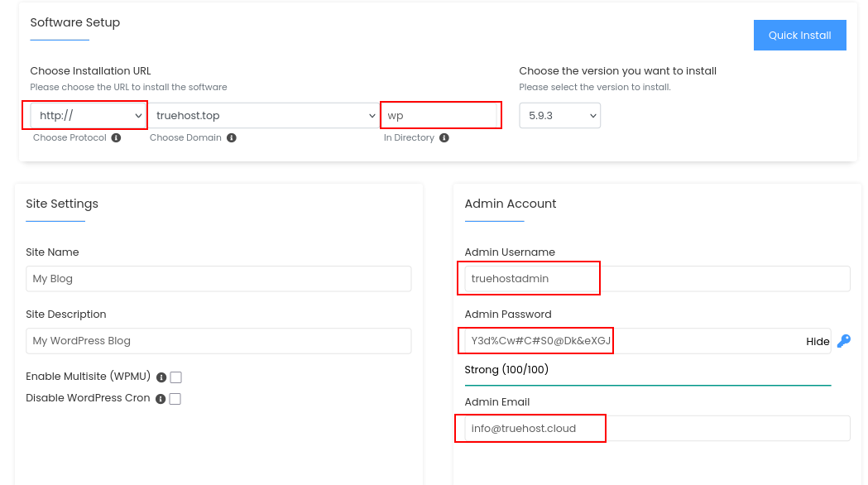This screenshot has width=868, height=485.
Task: Enable the Multisite (WPMU) checkbox
Action: click(176, 377)
